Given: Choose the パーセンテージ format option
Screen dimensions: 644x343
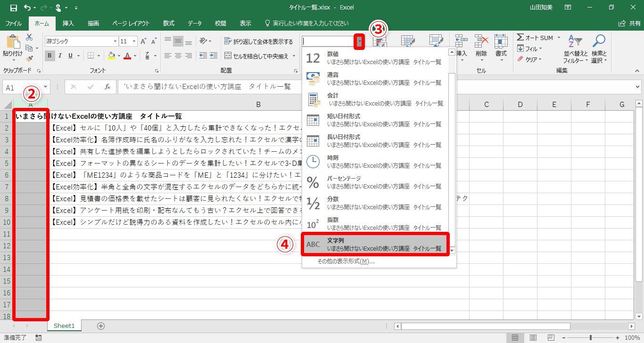Looking at the screenshot, I should coord(375,182).
